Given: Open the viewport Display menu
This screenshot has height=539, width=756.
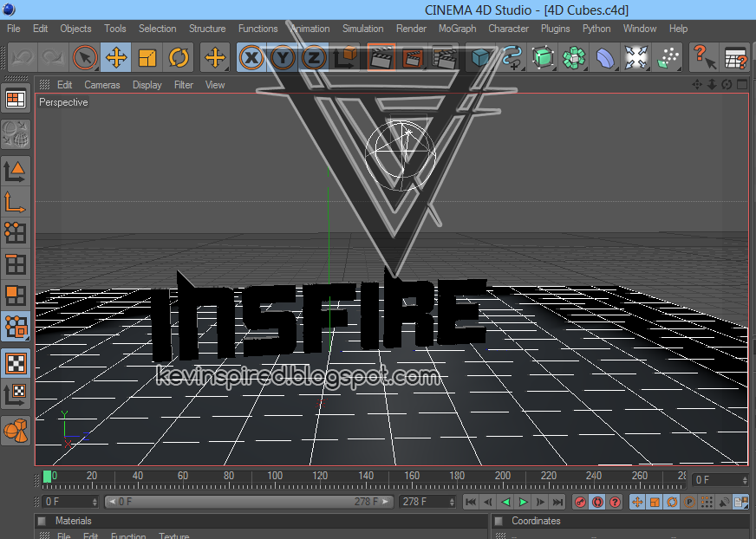Looking at the screenshot, I should [x=147, y=85].
